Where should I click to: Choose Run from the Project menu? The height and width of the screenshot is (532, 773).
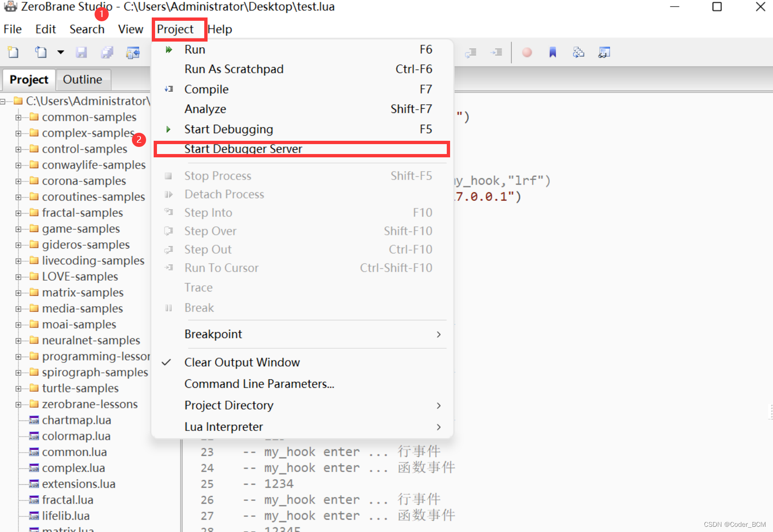click(302, 50)
